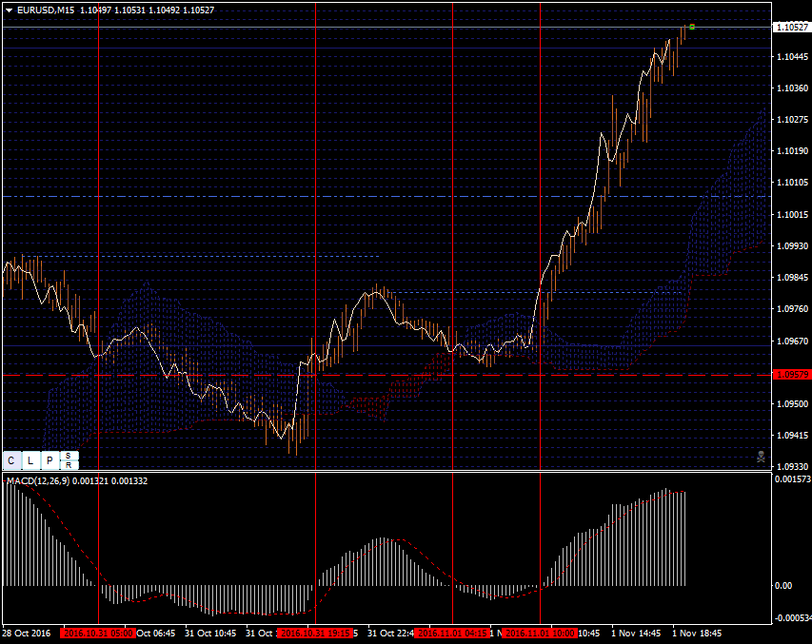The width and height of the screenshot is (812, 644).
Task: Toggle the S button in the panel
Action: 68,456
